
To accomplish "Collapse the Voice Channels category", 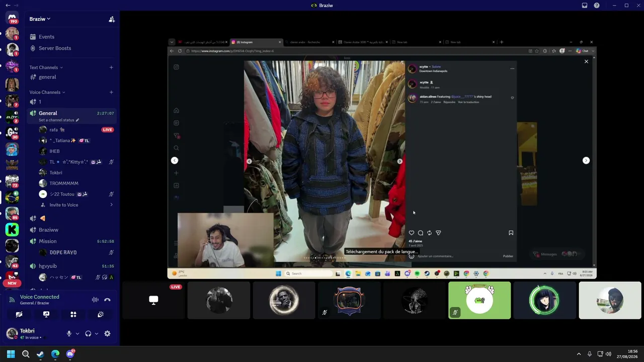I will tap(47, 93).
